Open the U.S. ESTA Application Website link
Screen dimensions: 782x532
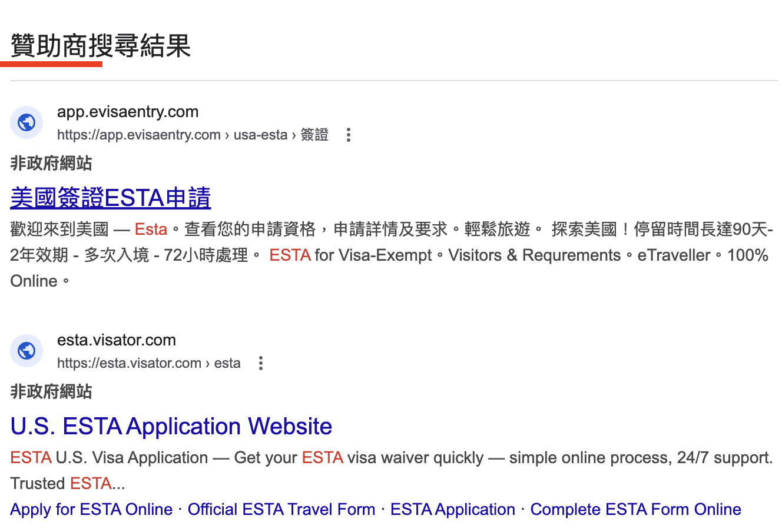(x=171, y=426)
